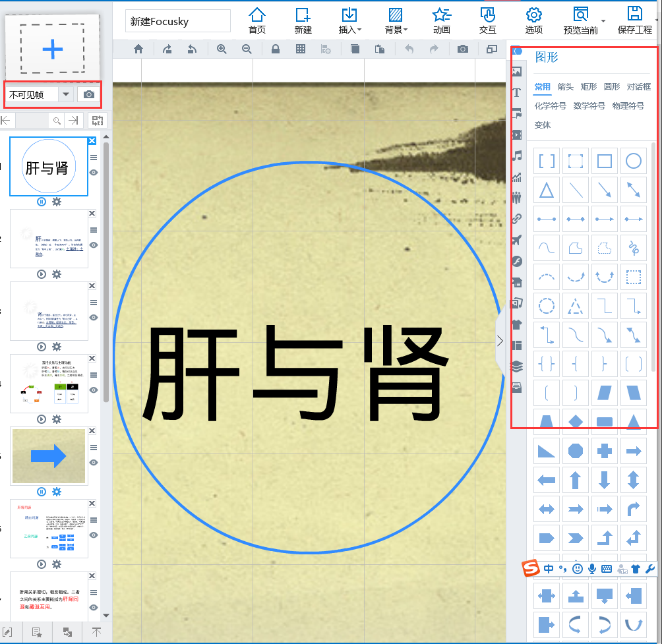The height and width of the screenshot is (644, 662).
Task: Click the hyperlink icon in the left sidebar
Action: [x=517, y=220]
